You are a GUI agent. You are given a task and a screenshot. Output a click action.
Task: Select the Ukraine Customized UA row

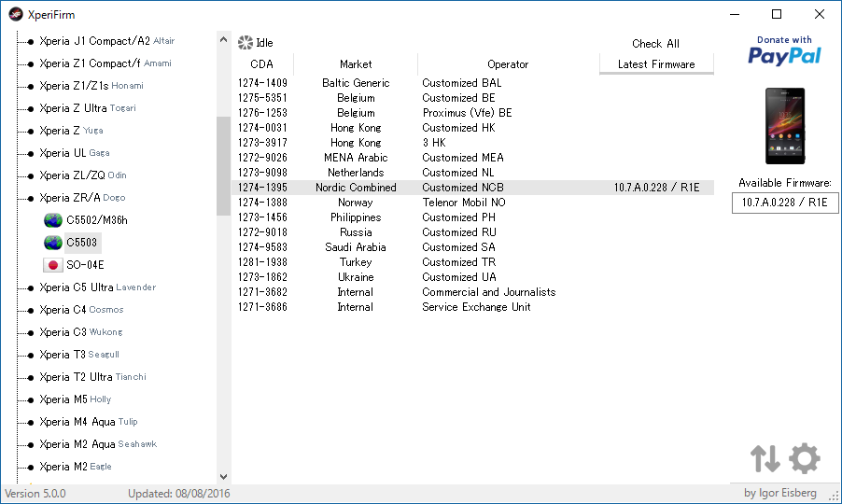pyautogui.click(x=472, y=277)
